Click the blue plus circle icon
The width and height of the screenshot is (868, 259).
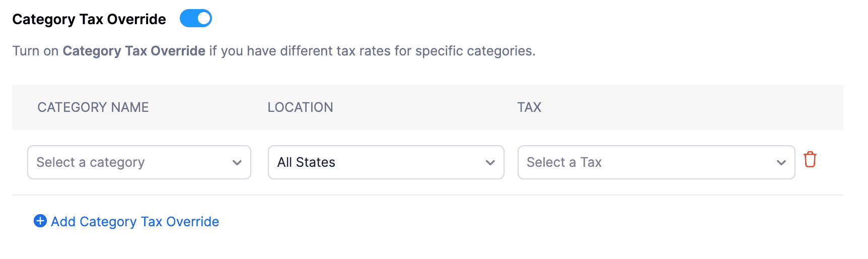tap(40, 221)
